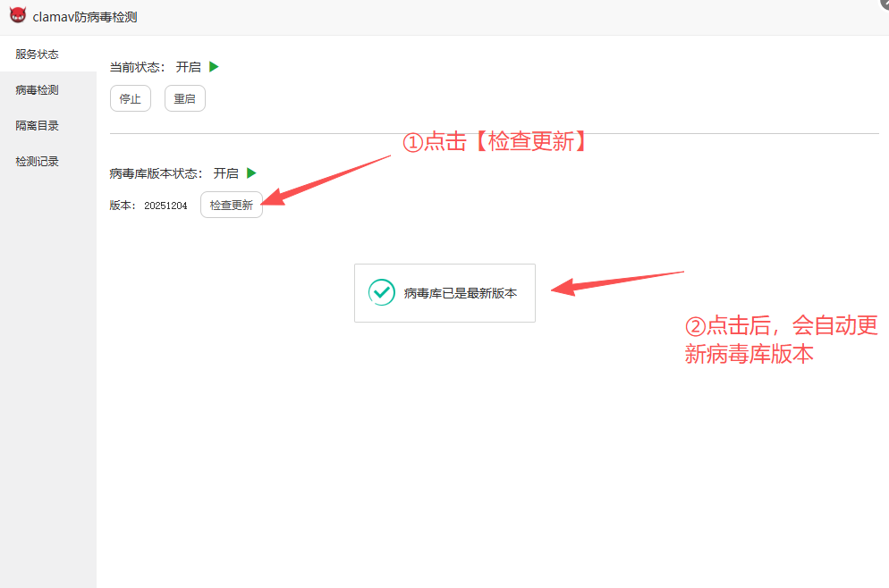Click the teal checkmark circle in notification

tap(382, 292)
